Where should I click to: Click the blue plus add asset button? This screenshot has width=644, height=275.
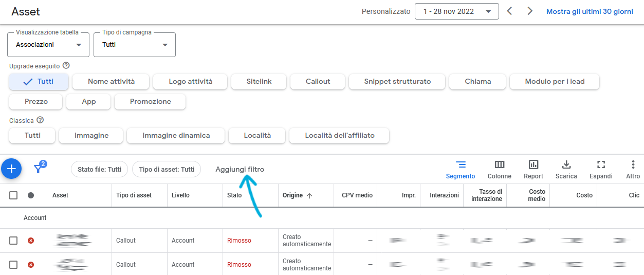click(x=11, y=169)
